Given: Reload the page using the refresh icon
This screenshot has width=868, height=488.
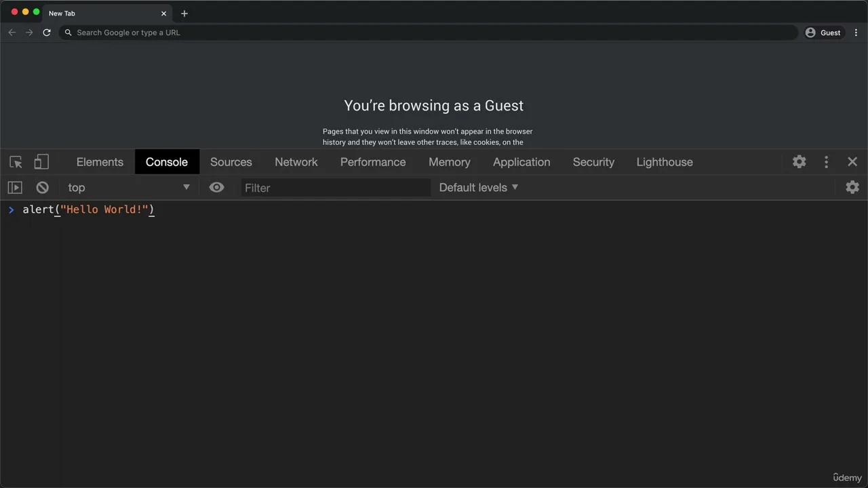Looking at the screenshot, I should coord(47,33).
